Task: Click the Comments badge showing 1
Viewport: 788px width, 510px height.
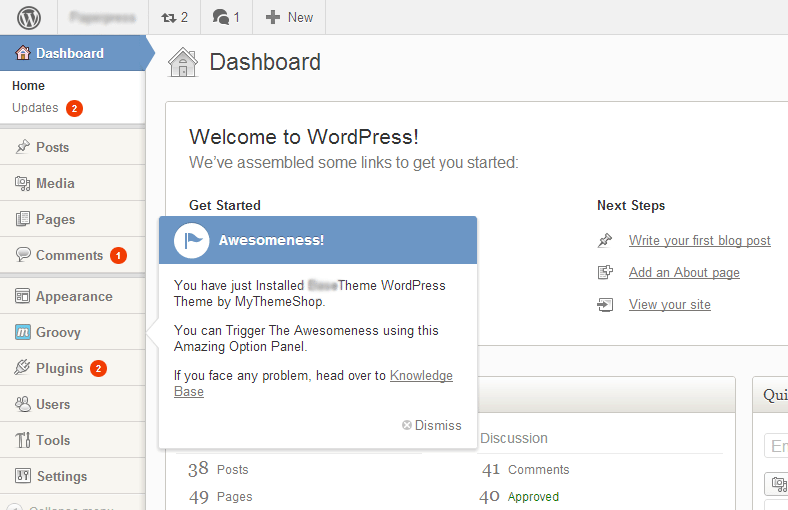Action: 118,256
